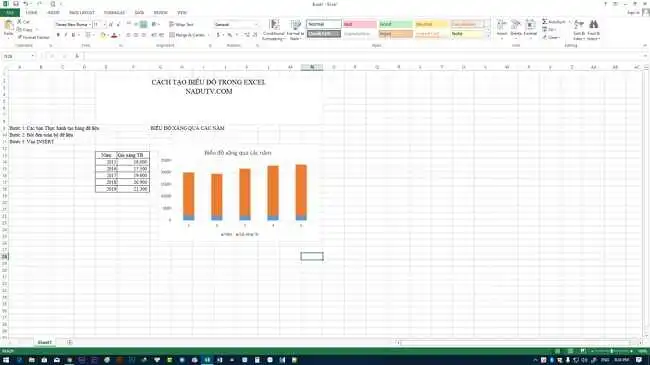Open the General number format dropdown

tap(256, 24)
